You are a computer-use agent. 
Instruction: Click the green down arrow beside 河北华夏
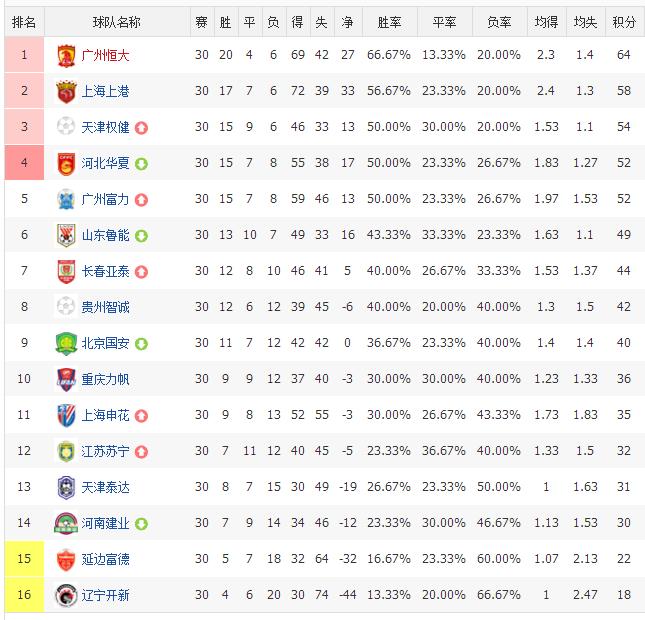click(141, 164)
